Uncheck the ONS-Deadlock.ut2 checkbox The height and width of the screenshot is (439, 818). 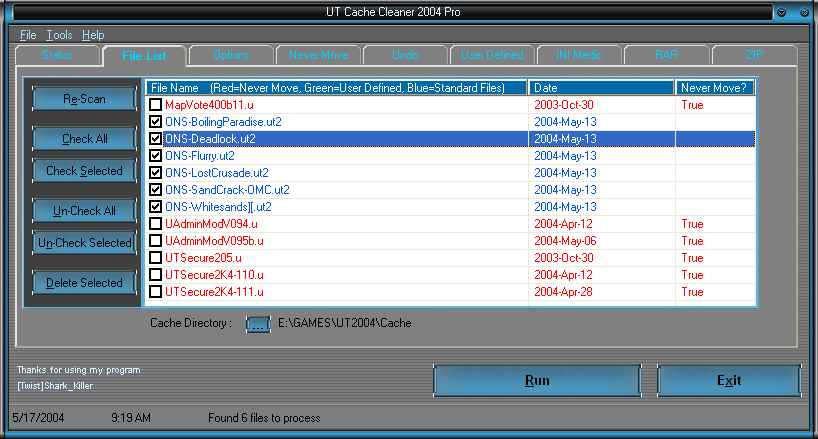pos(155,139)
